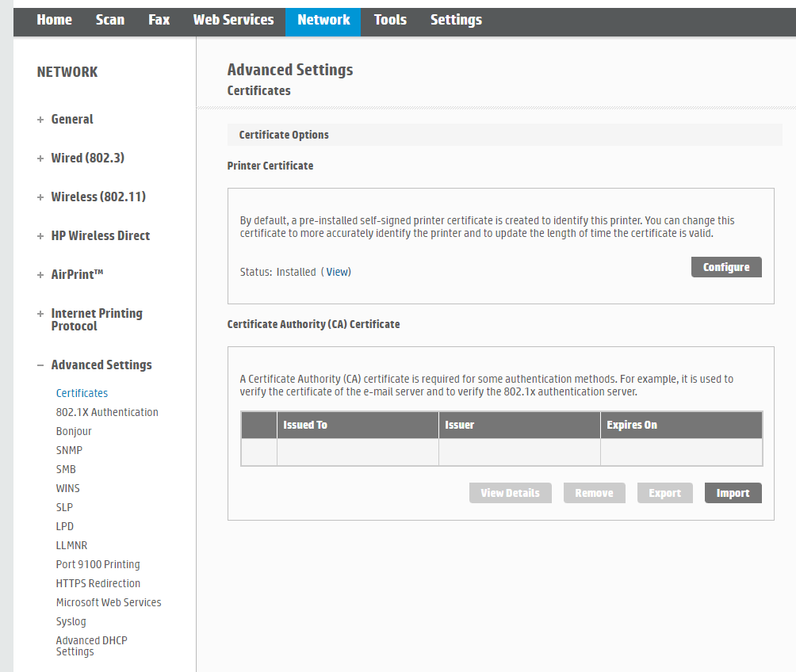Click the Import button
Screen dimensions: 796x672
[x=733, y=493]
